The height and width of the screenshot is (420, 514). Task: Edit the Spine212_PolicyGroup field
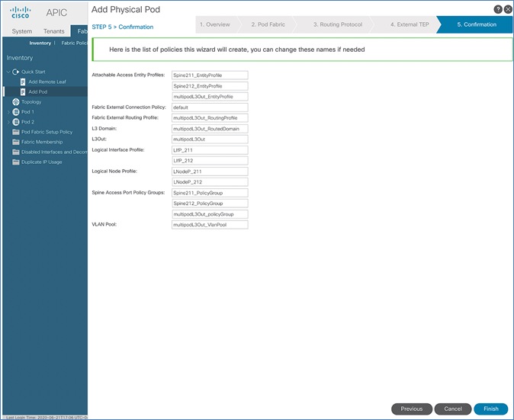(210, 204)
